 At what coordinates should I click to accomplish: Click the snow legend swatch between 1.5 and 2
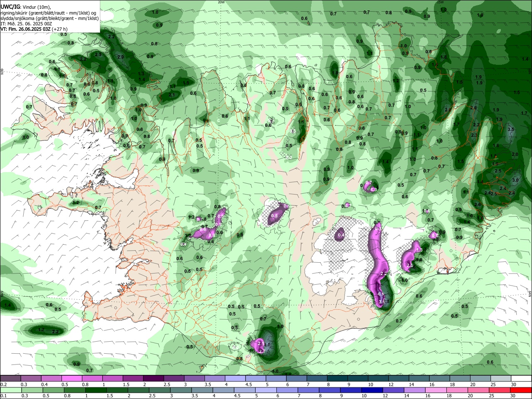pos(133,379)
